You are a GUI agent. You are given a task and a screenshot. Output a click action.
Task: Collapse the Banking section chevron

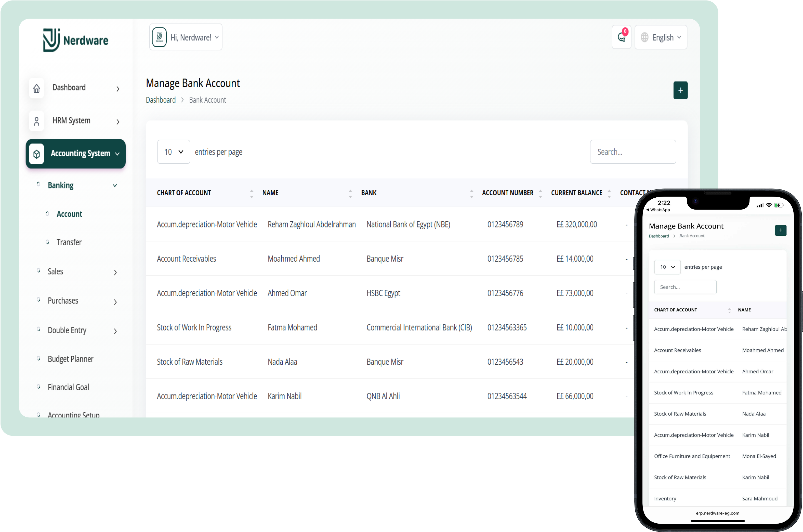pyautogui.click(x=115, y=186)
